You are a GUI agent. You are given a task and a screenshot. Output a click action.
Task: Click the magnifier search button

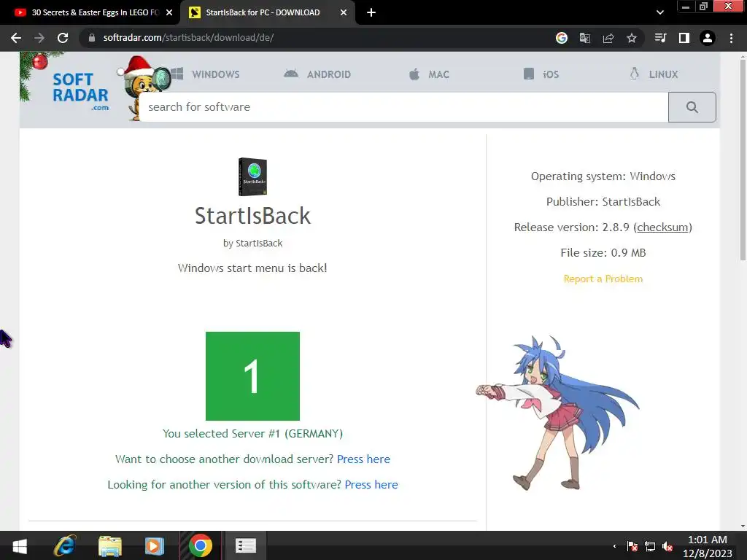click(692, 107)
